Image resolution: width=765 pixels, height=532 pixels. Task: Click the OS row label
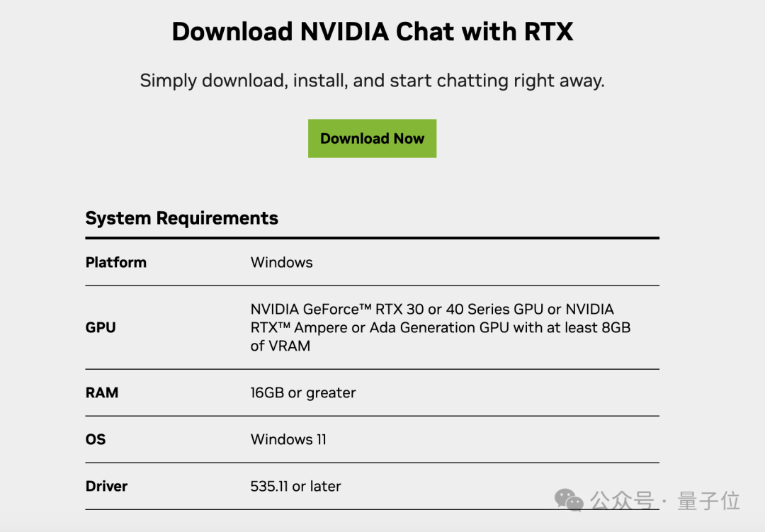coord(96,439)
